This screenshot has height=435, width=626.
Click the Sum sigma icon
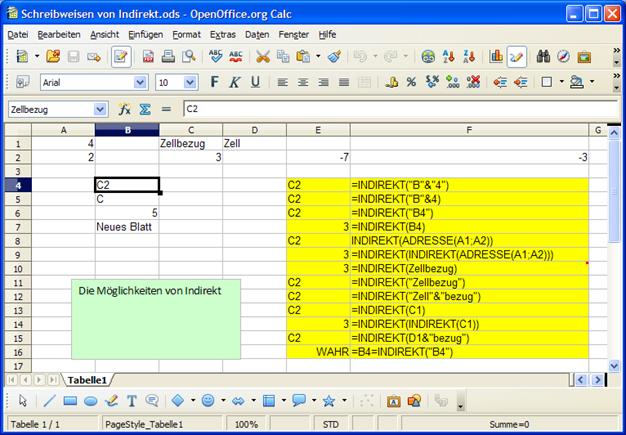(x=145, y=109)
